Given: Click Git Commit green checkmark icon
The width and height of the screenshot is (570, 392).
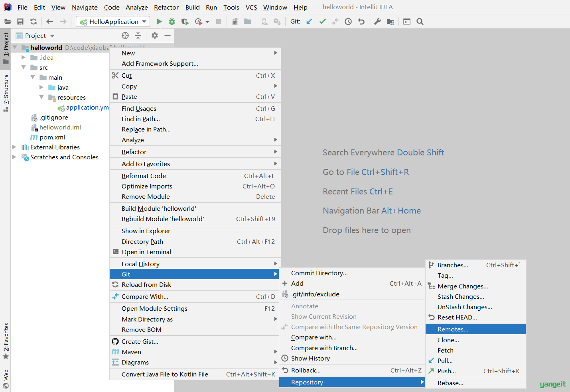Looking at the screenshot, I should pos(322,22).
